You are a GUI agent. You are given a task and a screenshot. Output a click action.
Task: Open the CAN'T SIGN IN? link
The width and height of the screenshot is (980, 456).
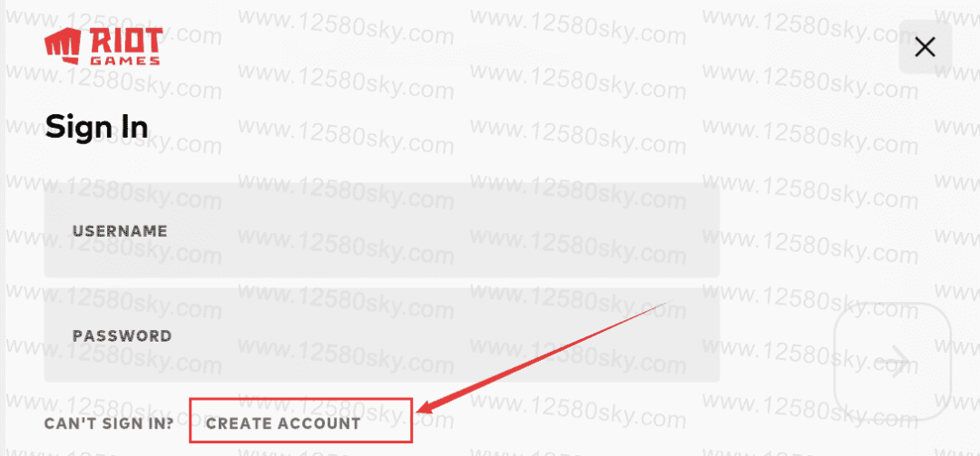click(109, 423)
